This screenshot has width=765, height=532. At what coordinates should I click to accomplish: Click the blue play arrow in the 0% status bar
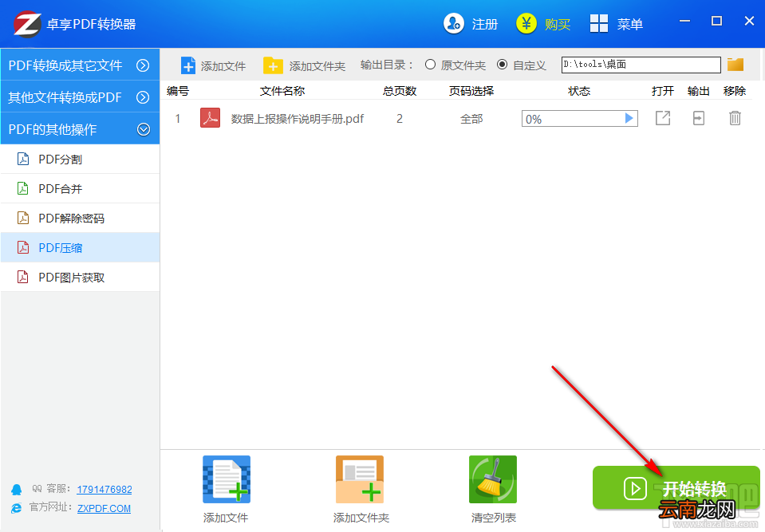(x=629, y=118)
